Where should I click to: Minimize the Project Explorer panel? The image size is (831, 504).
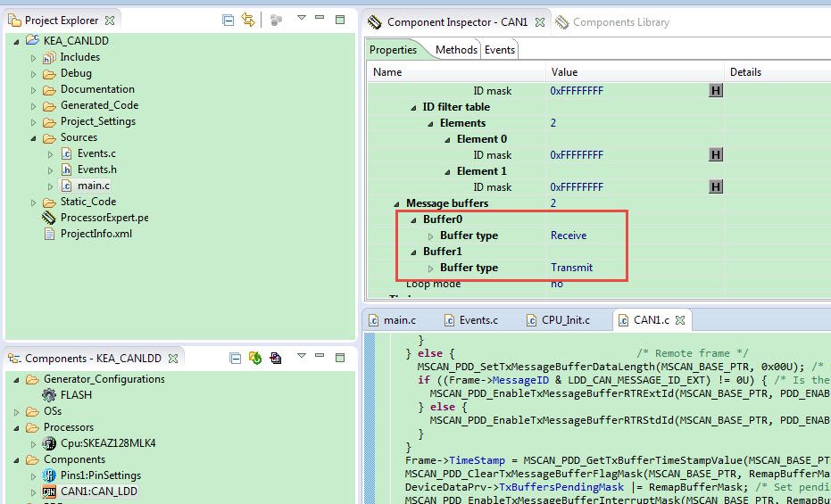click(319, 18)
